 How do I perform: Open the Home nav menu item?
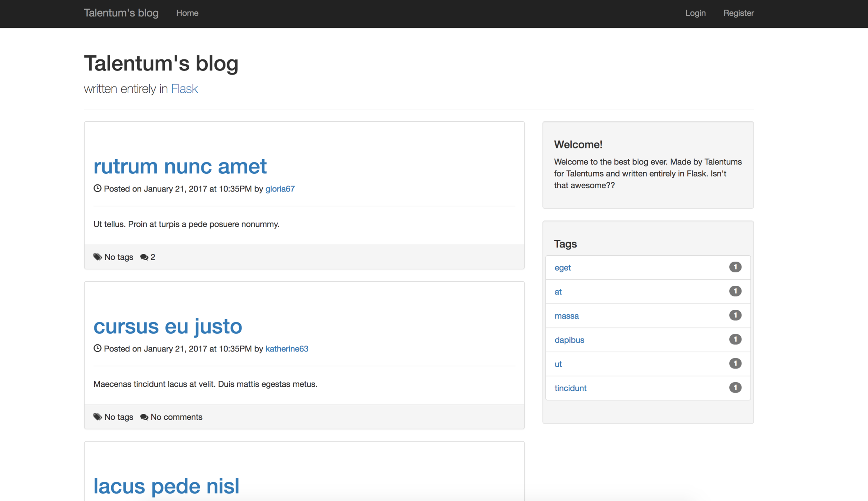pyautogui.click(x=187, y=13)
